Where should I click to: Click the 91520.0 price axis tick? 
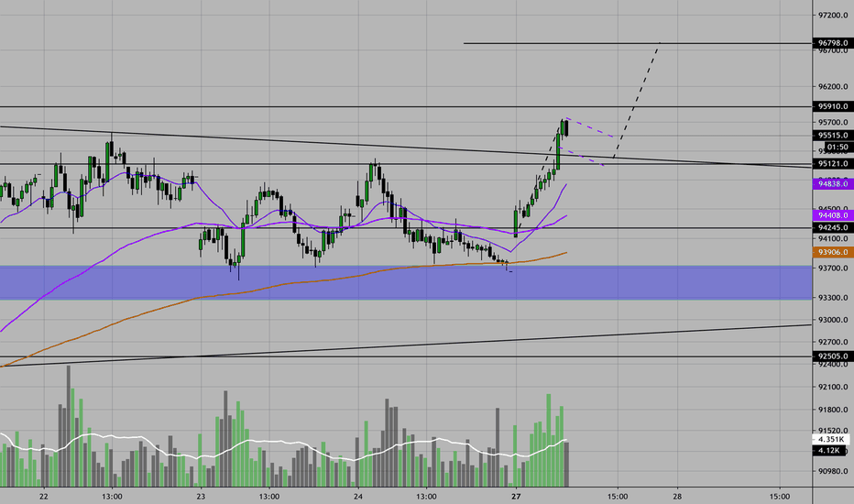pyautogui.click(x=833, y=431)
